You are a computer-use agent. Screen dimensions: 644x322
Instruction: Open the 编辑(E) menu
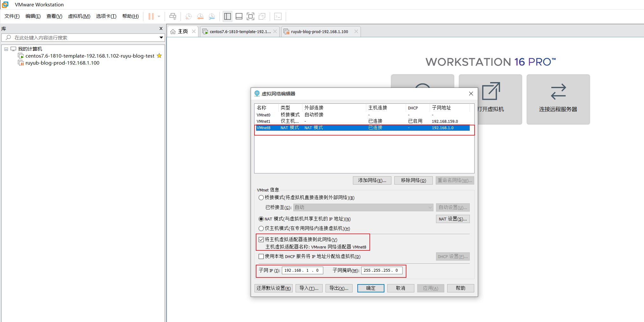click(x=33, y=16)
